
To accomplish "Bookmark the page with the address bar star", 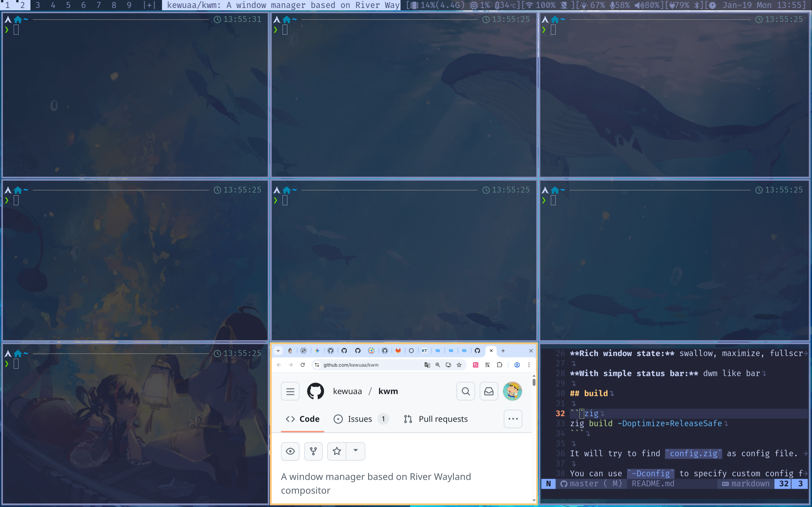I will coord(459,365).
